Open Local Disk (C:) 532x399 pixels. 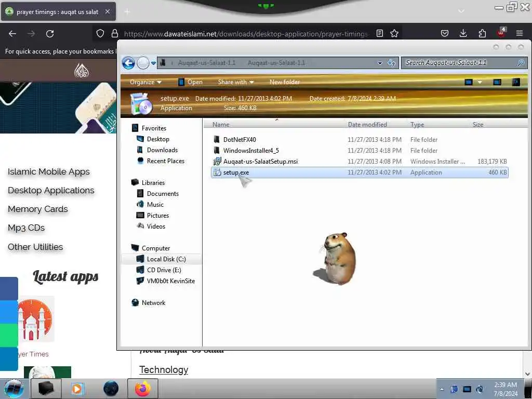pyautogui.click(x=166, y=259)
